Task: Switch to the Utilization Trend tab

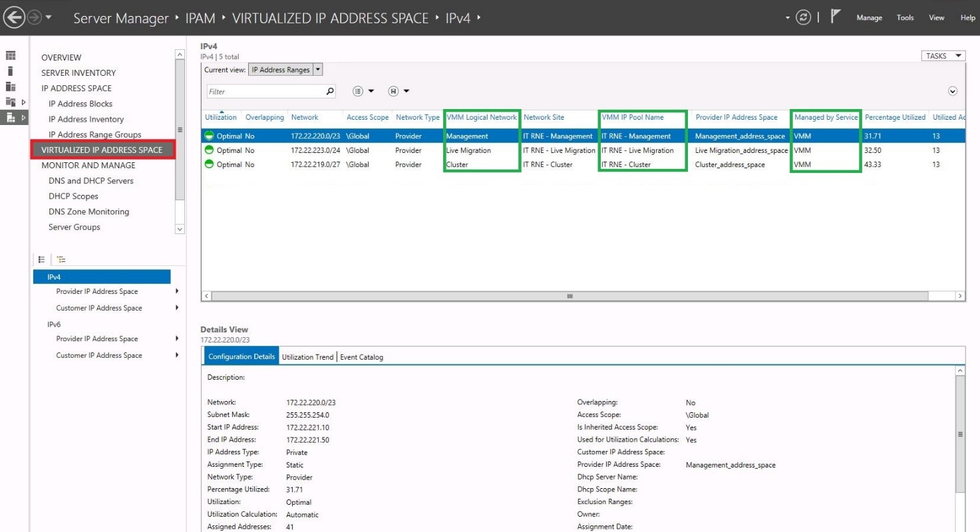Action: (307, 356)
